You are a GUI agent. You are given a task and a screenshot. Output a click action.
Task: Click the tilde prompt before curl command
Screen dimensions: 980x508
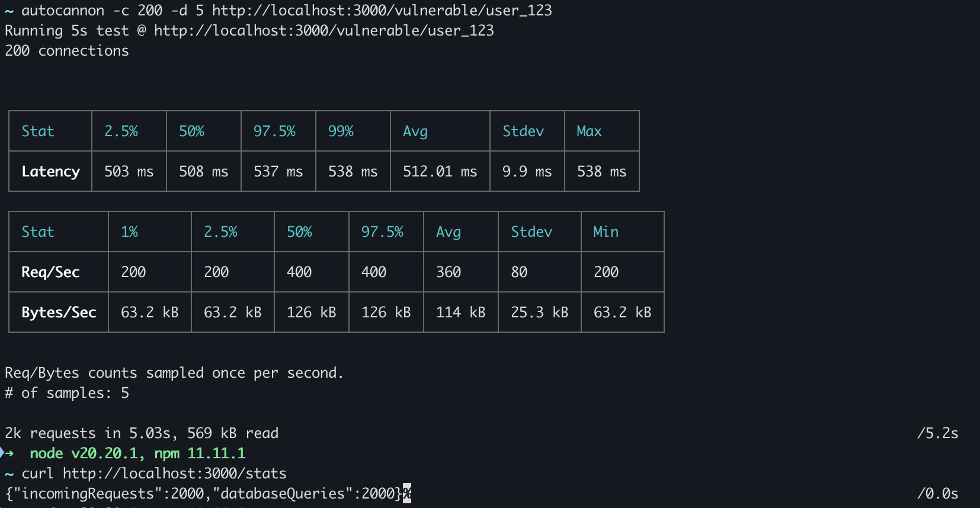pos(9,474)
